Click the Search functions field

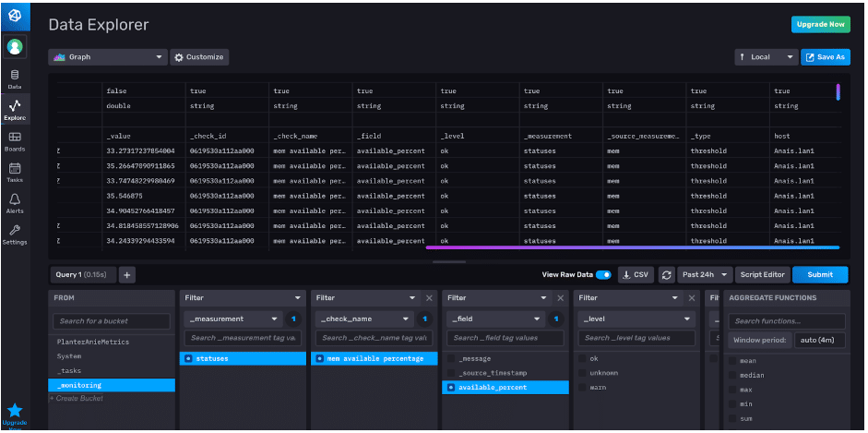pyautogui.click(x=787, y=321)
